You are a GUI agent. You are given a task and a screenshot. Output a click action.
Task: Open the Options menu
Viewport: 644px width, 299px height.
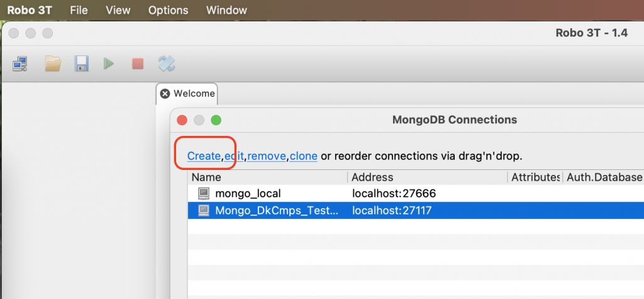click(169, 10)
